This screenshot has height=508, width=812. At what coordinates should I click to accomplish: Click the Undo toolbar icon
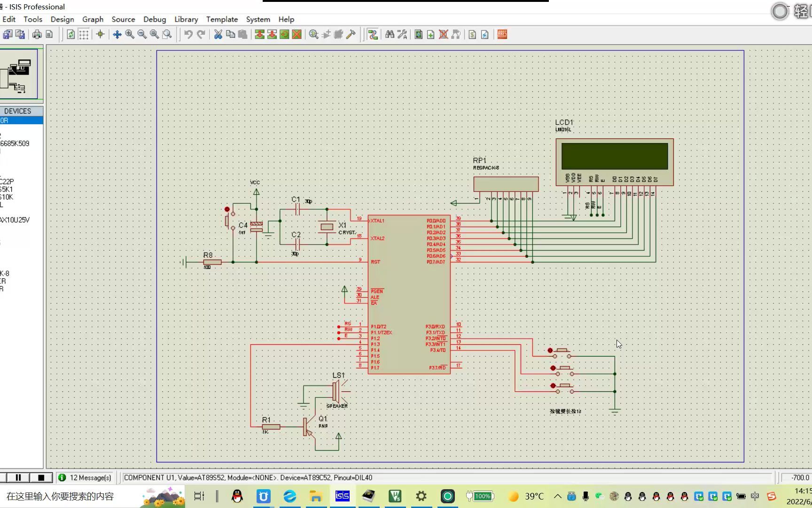188,34
